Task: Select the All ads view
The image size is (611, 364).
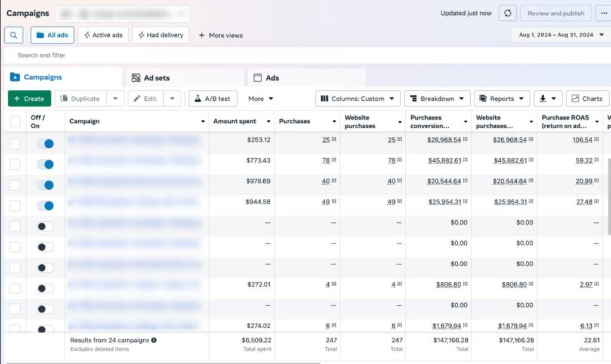Action: point(53,35)
